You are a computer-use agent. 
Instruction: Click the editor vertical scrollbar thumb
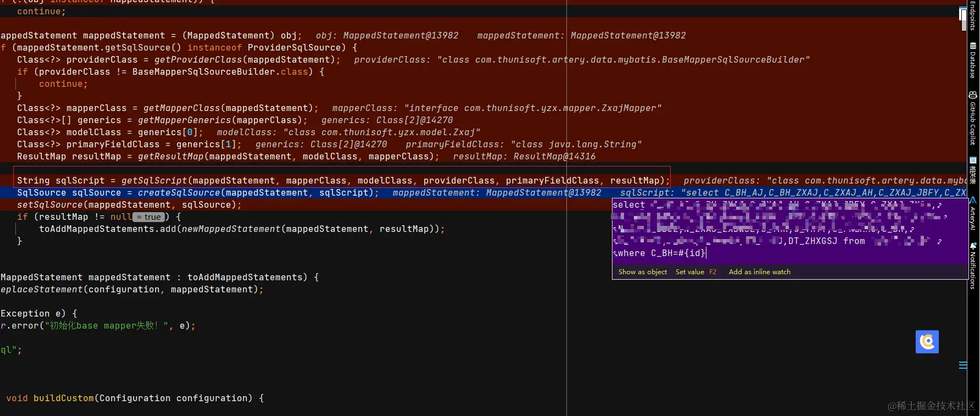[x=963, y=19]
